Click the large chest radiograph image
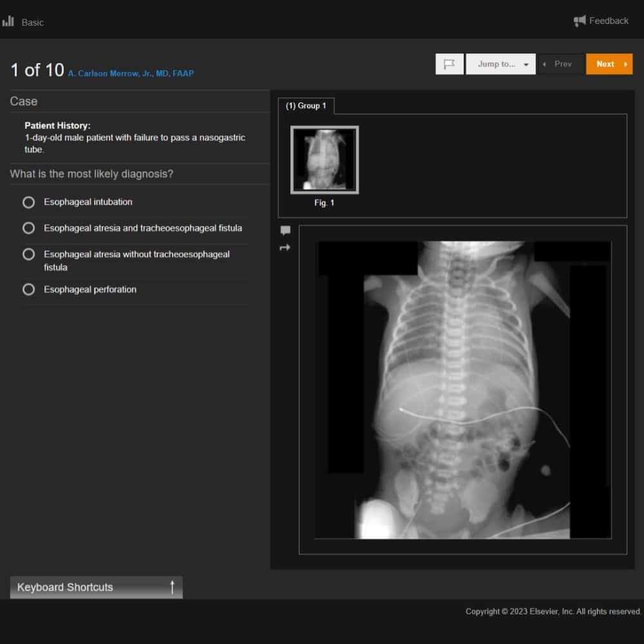 (462, 390)
